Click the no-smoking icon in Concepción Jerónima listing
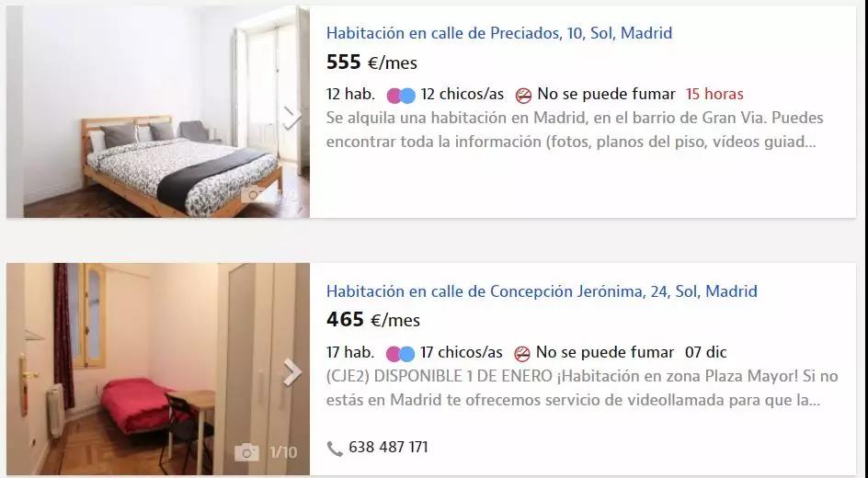The image size is (868, 478). 522,353
